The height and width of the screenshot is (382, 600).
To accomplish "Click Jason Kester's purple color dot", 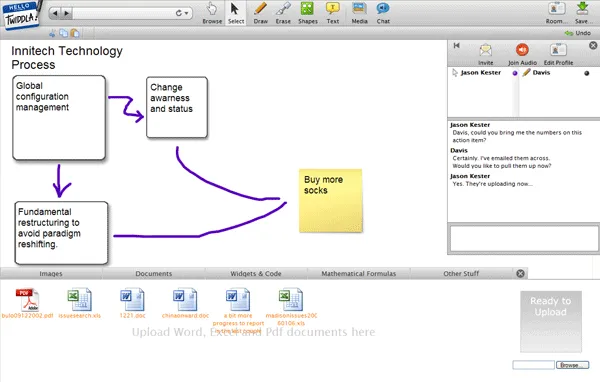I will point(515,73).
